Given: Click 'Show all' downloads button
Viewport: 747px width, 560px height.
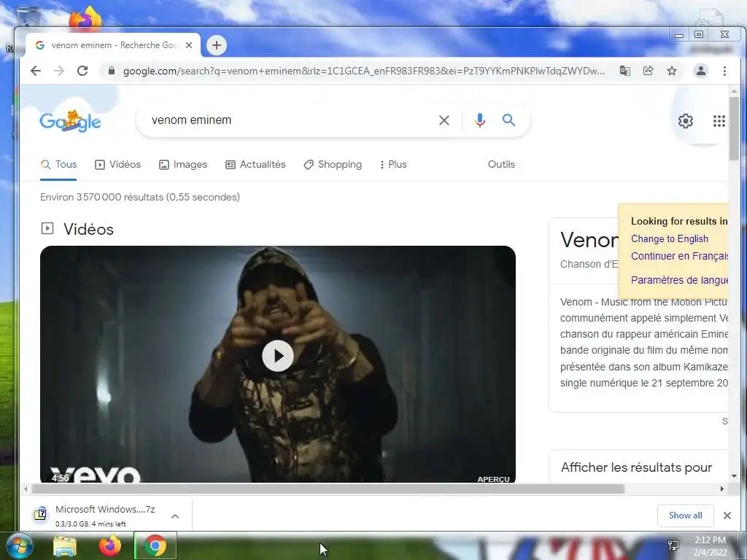Looking at the screenshot, I should (x=685, y=516).
